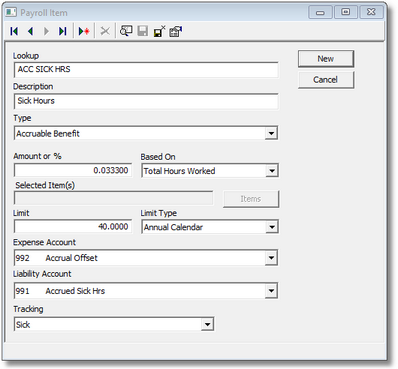Click the Cancel button

tap(326, 80)
